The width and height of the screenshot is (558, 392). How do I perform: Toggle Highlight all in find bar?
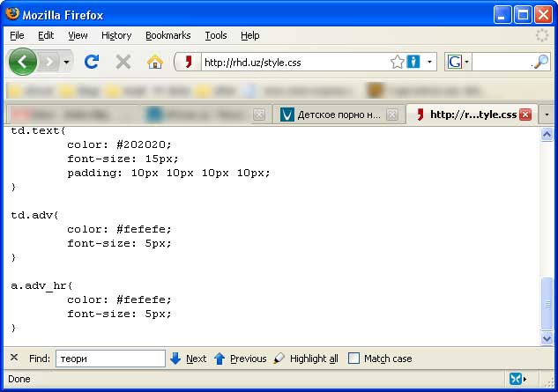305,359
